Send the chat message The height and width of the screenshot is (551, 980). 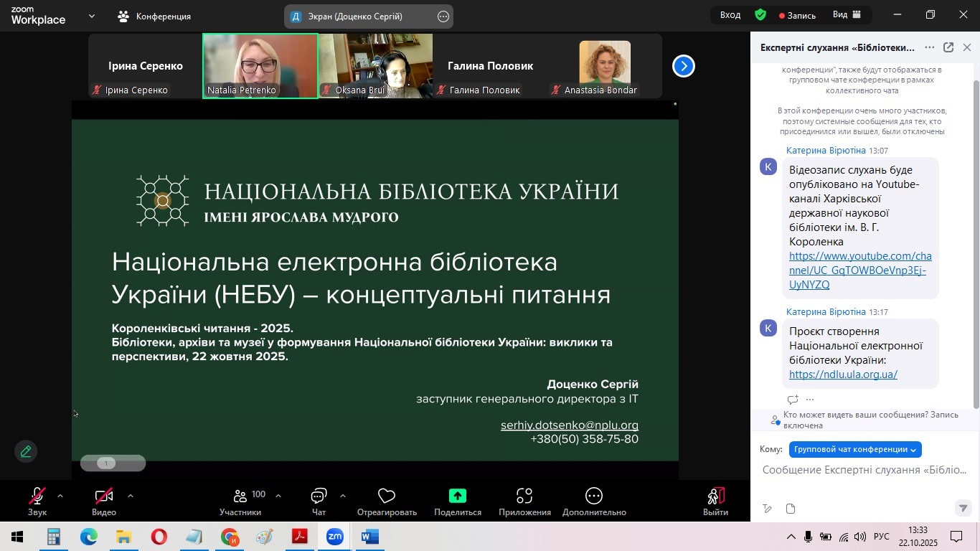[x=963, y=509]
